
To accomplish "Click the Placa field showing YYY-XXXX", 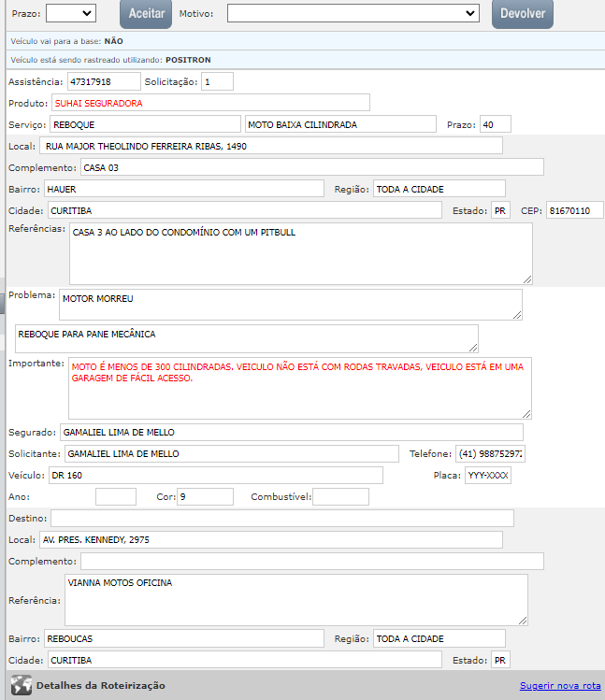I will tap(488, 476).
